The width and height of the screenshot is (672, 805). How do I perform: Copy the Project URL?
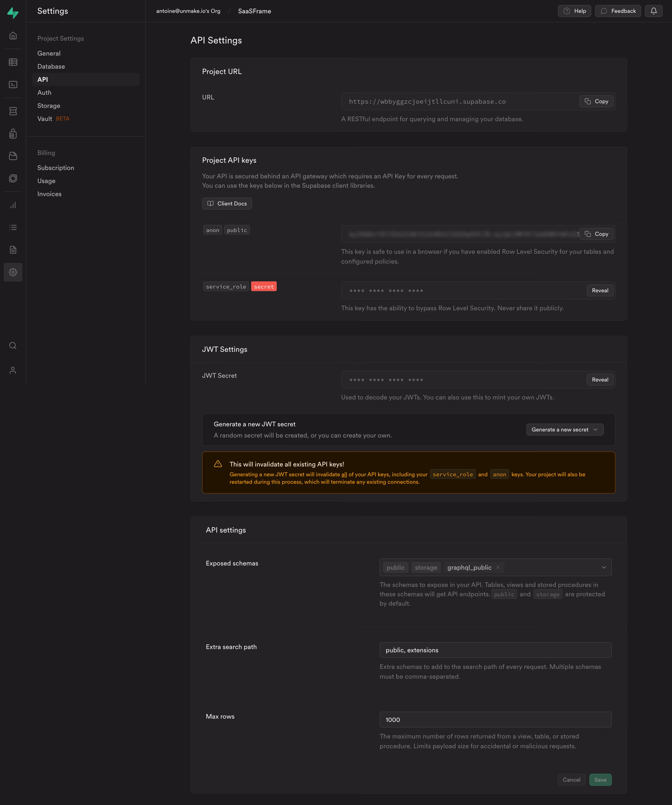point(596,101)
